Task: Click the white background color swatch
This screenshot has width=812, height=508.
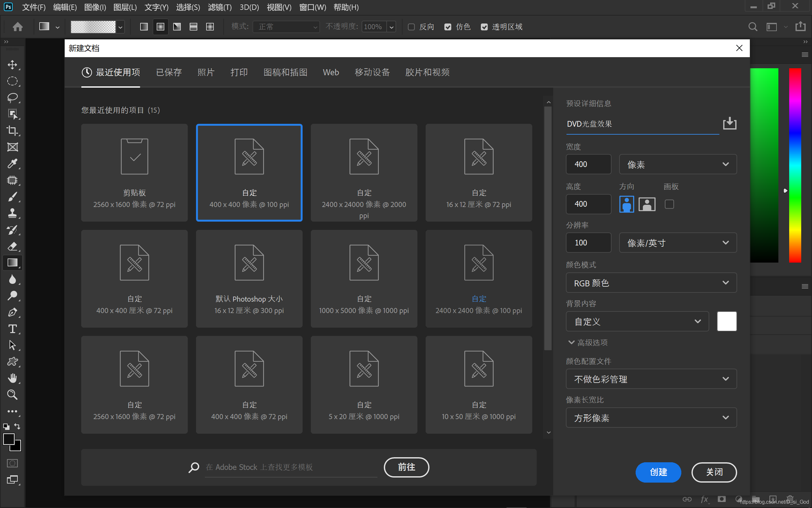Action: click(727, 322)
